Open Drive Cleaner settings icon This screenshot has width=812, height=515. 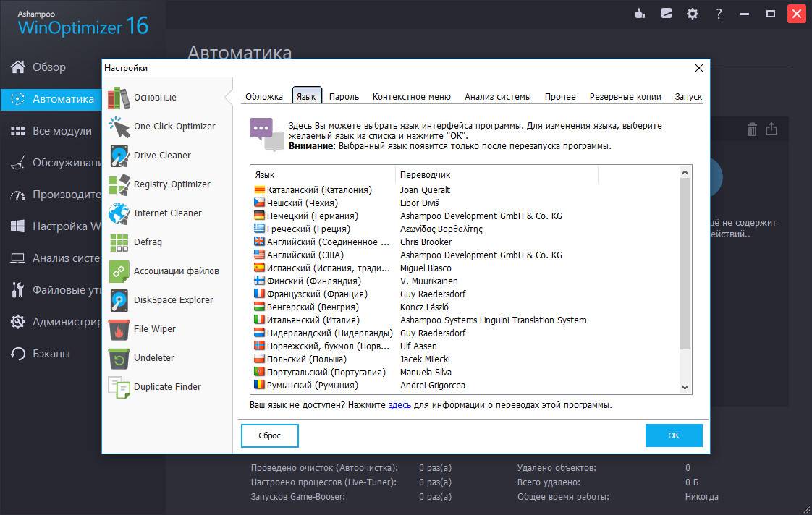point(119,156)
